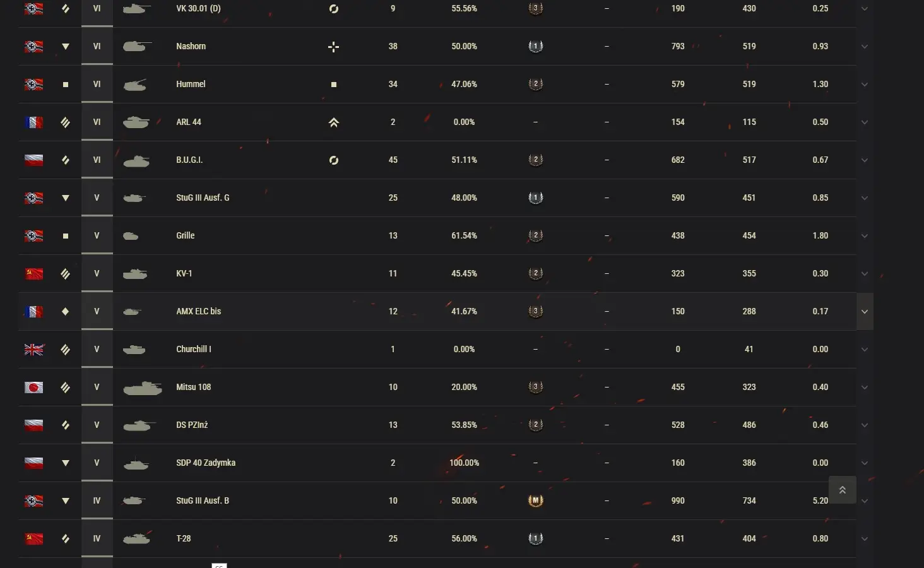
Task: Click the French flag on ARL 44 row
Action: 33,122
